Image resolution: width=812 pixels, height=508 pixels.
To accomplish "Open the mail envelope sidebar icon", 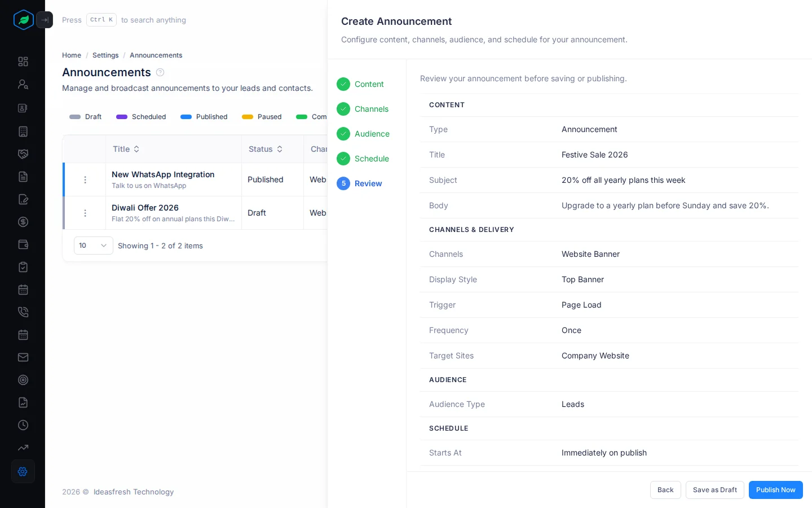I will [x=23, y=357].
